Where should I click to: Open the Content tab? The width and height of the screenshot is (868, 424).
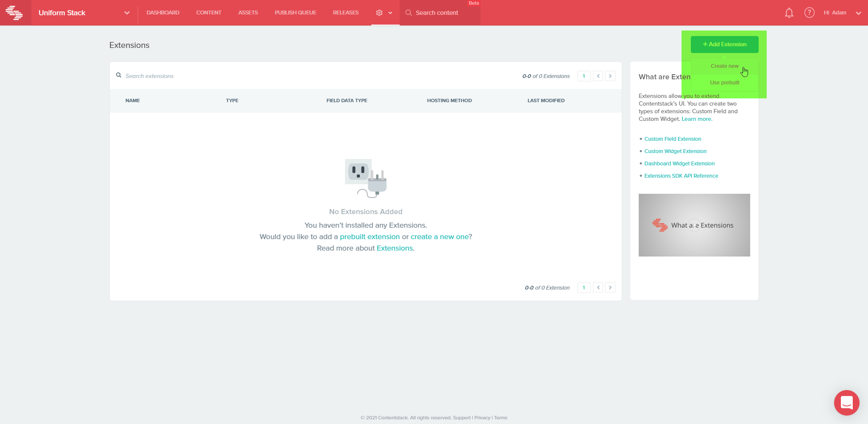click(x=209, y=13)
